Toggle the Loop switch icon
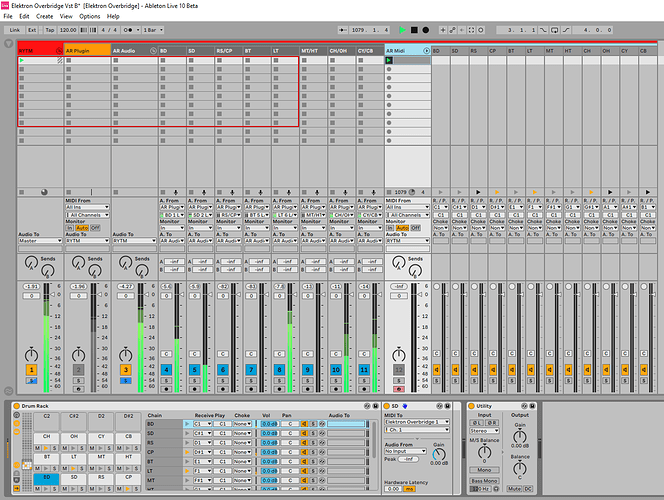Screen dimensions: 664x500 pos(554,30)
